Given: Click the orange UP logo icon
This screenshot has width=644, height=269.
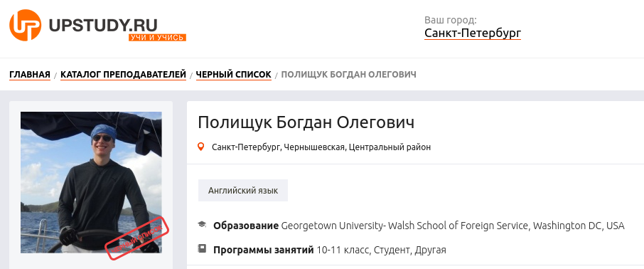Looking at the screenshot, I should click(x=26, y=26).
